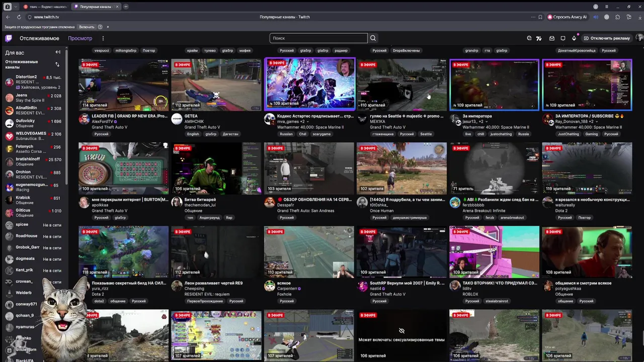Click the Seattle tag under MEX1KA stream

(x=426, y=134)
